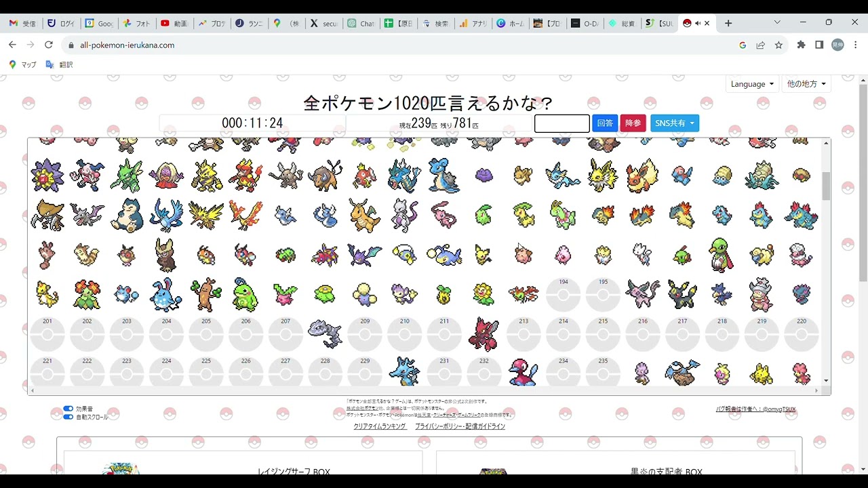868x488 pixels.
Task: Expand the SNS共有 share dropdown
Action: (675, 123)
